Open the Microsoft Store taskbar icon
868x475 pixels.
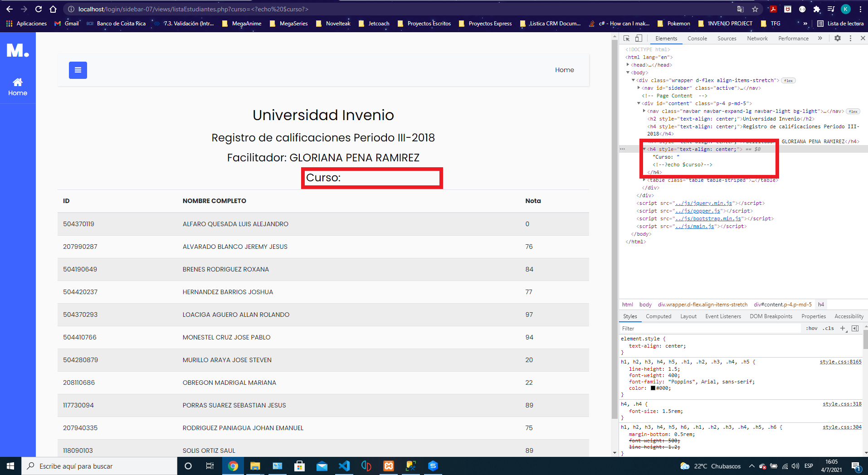(299, 466)
